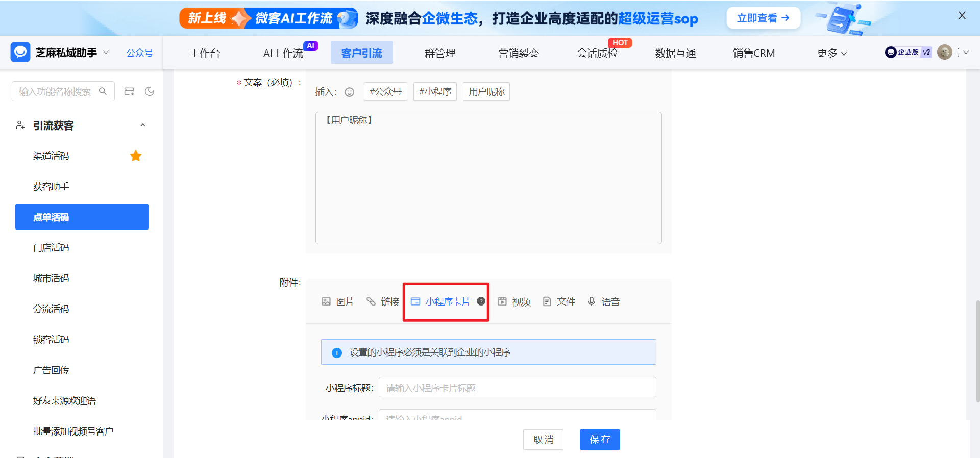Viewport: 980px width, 458px height.
Task: Open 门店活码 in sidebar
Action: (x=51, y=248)
